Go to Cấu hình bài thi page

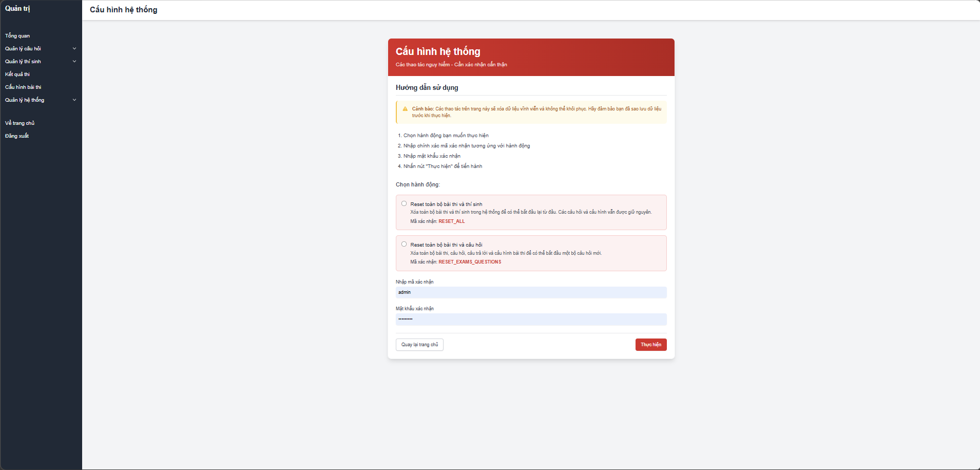pos(23,87)
